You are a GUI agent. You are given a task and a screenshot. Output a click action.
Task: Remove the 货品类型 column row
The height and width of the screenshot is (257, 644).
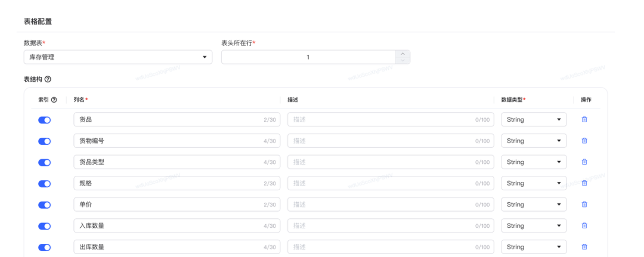(584, 162)
